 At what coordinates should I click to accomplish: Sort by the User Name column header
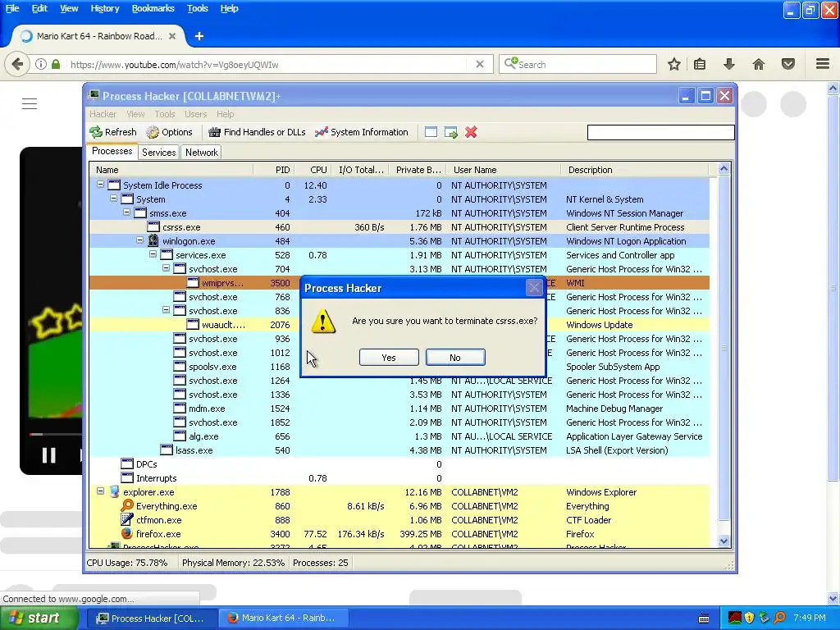click(x=504, y=170)
